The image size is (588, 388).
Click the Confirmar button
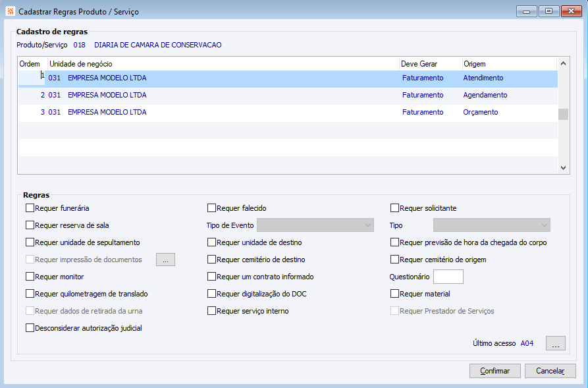(x=495, y=371)
